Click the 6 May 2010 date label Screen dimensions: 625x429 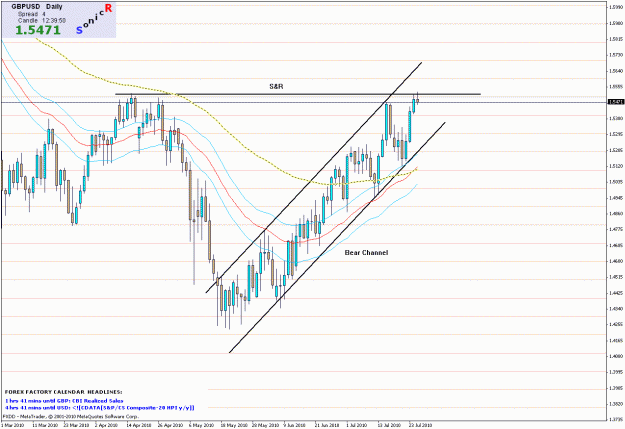(x=201, y=425)
